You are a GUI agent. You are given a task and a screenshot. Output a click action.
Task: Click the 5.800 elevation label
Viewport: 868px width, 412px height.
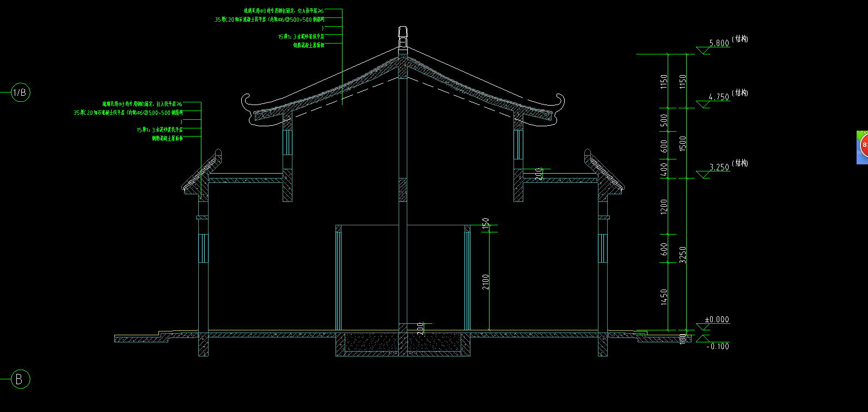719,43
